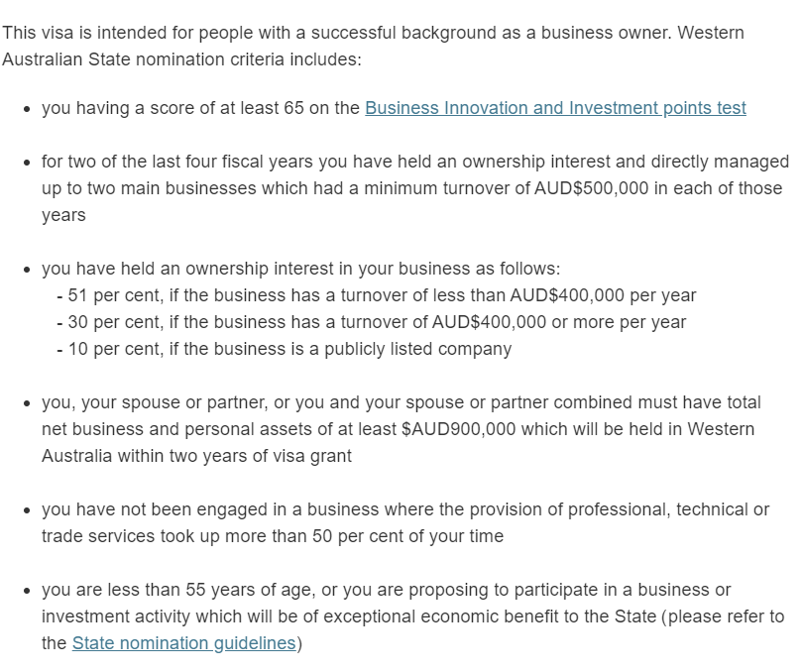Open Business Innovation and Investment points test link
Image resolution: width=803 pixels, height=672 pixels.
(555, 108)
